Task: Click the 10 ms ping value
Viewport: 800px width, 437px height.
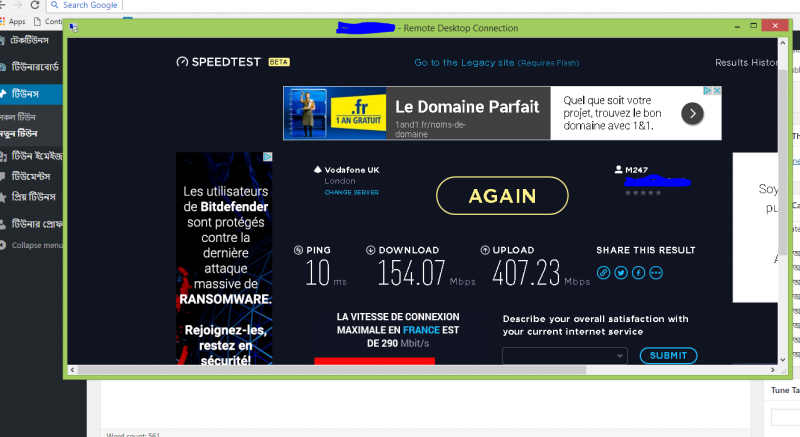Action: (318, 273)
